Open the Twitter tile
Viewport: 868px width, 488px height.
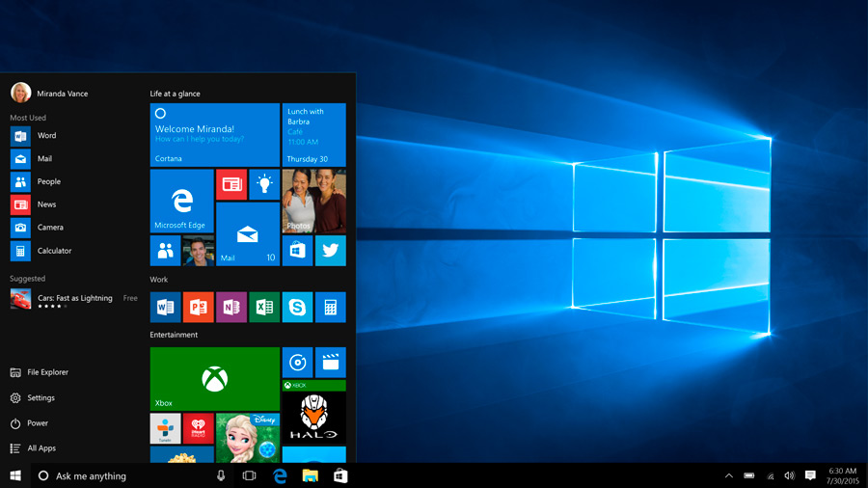[330, 250]
